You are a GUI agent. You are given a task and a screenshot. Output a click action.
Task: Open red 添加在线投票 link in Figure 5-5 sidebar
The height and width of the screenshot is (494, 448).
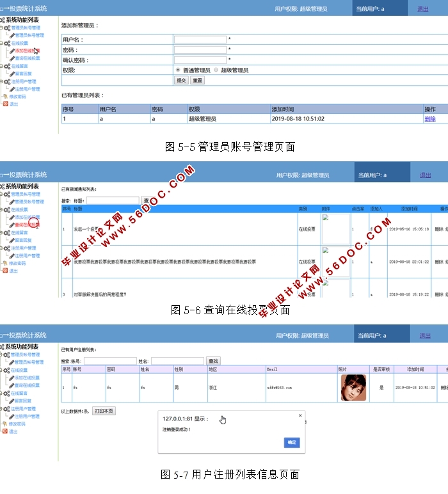[28, 51]
